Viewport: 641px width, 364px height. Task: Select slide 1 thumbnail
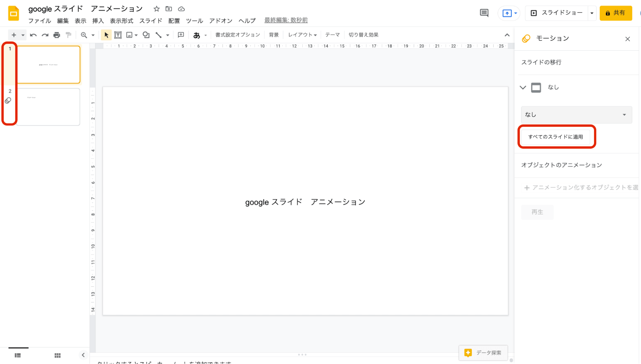tap(49, 64)
